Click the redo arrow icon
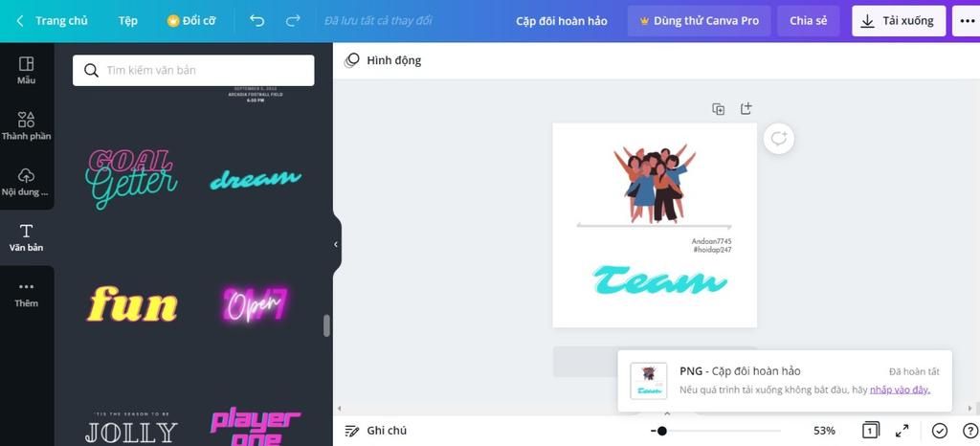Screen dimensions: 980x446 coord(293,21)
